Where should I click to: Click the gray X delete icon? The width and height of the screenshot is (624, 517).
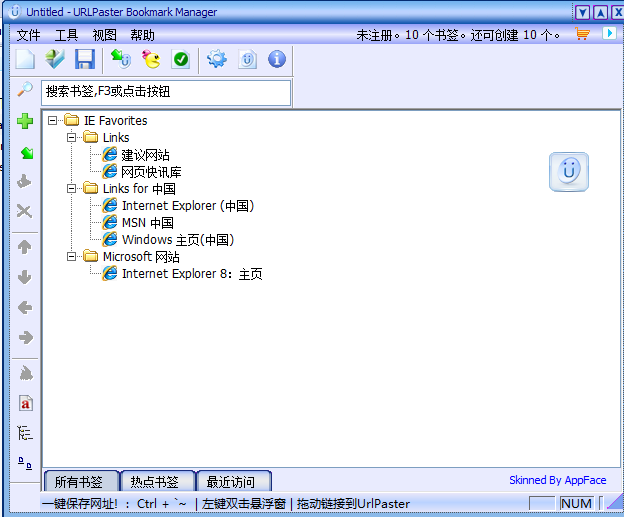(24, 211)
